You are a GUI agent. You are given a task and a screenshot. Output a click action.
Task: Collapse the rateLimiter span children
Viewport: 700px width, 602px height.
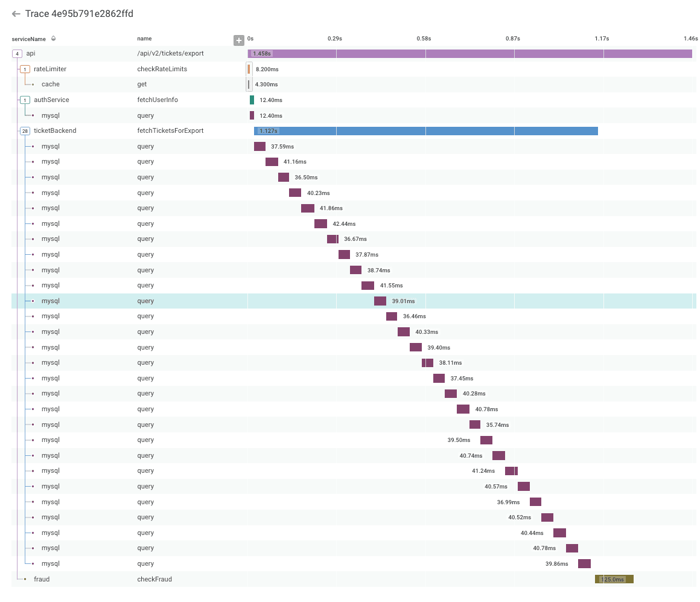[x=25, y=69]
